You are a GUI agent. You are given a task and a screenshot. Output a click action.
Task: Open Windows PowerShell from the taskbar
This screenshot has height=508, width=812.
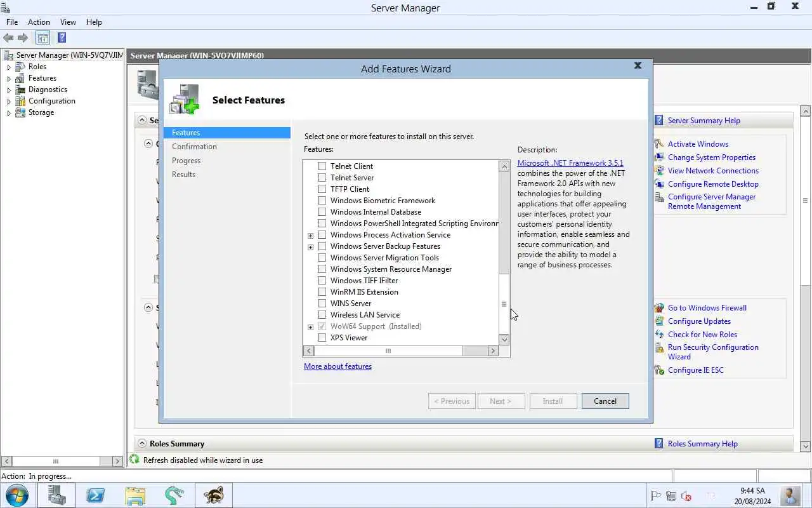tap(96, 495)
